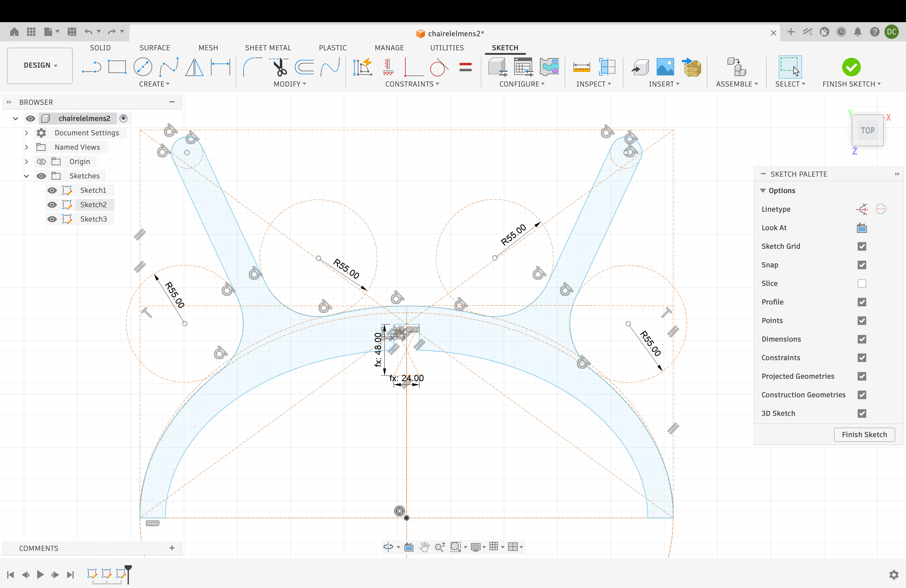Switch to the UTILITIES tab
This screenshot has height=588, width=906.
click(447, 48)
